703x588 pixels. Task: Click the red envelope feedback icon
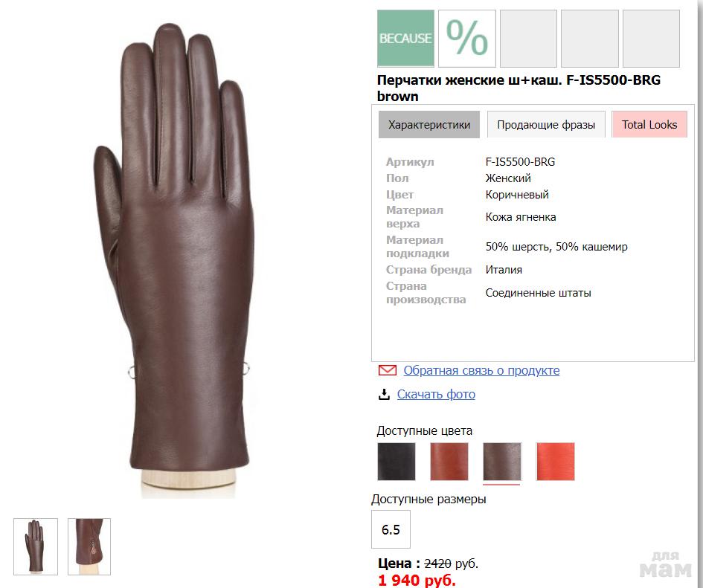388,370
